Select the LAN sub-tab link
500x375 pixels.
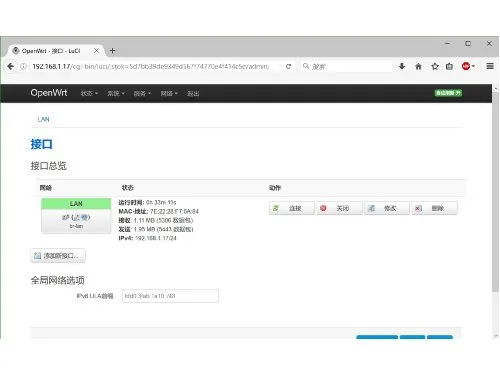point(43,119)
